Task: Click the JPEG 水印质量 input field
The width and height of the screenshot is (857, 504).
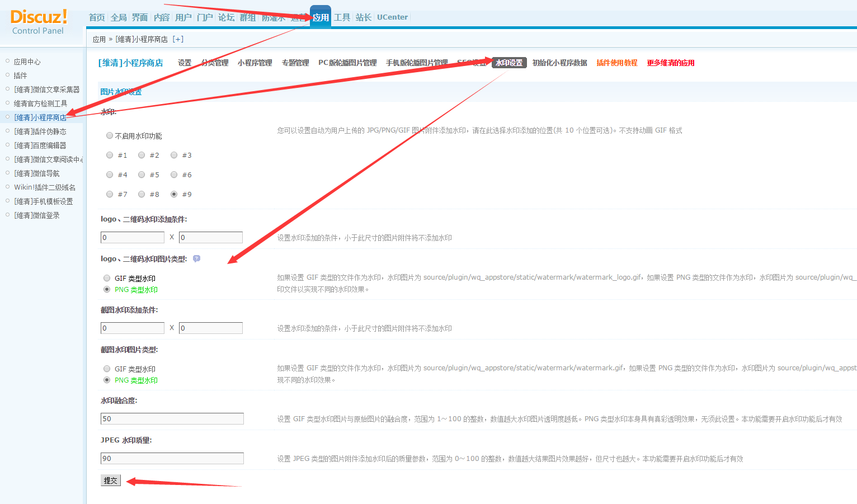Action: [x=172, y=458]
